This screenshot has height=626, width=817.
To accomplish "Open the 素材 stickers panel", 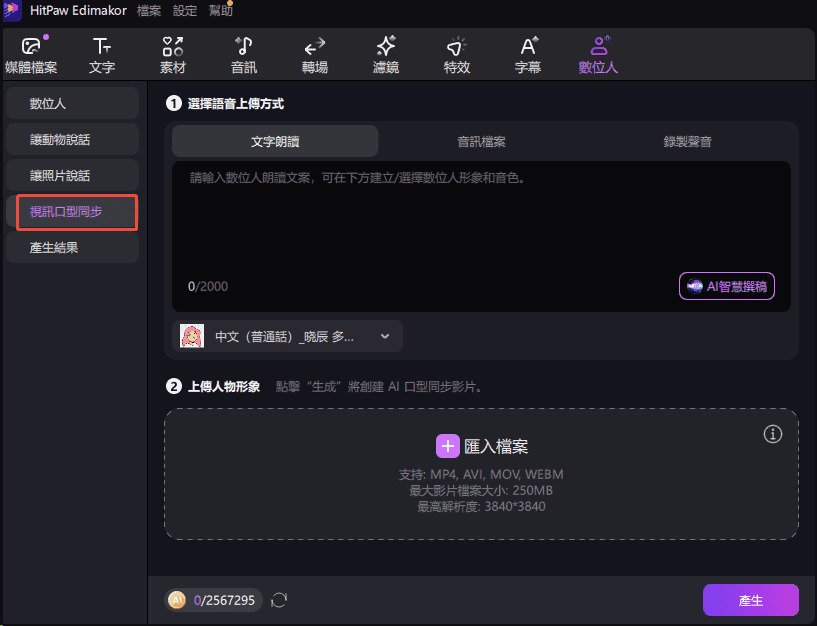I will click(172, 54).
